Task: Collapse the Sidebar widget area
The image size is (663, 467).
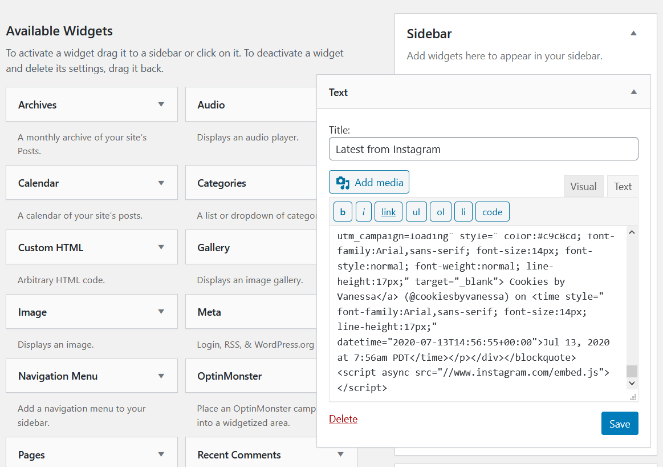Action: click(633, 33)
